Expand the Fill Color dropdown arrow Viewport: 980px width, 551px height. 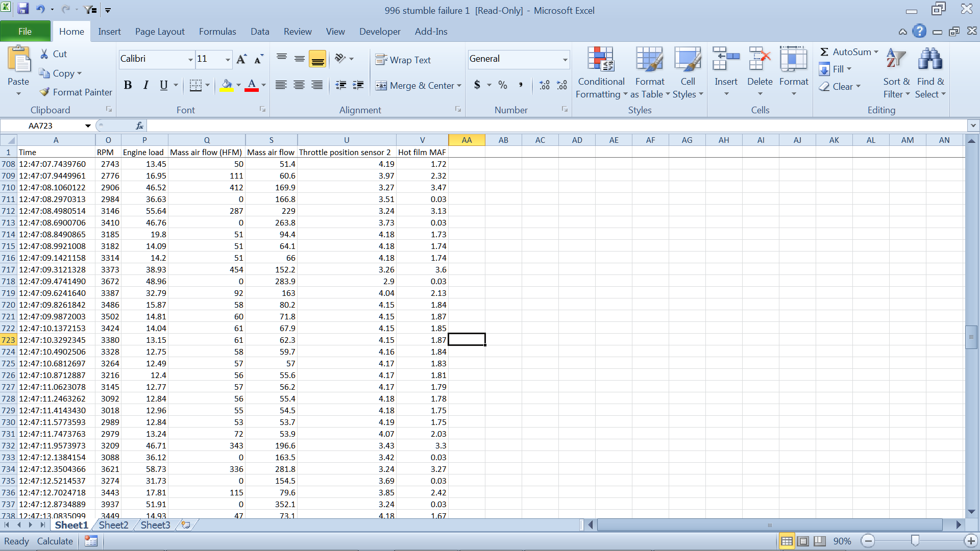[238, 85]
